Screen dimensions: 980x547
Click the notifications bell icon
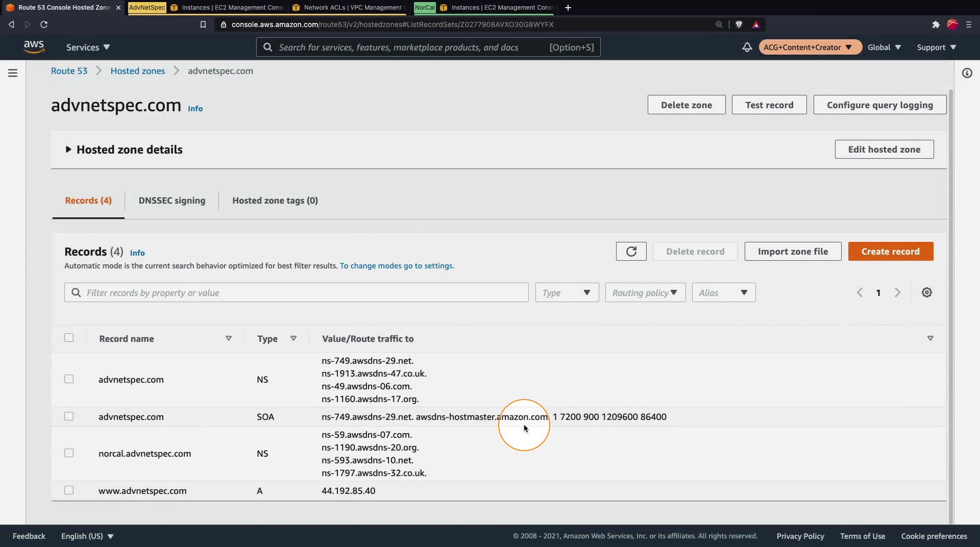click(747, 47)
